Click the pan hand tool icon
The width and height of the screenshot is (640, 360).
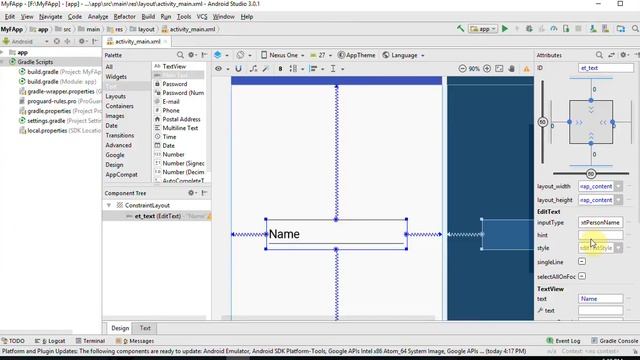(511, 69)
